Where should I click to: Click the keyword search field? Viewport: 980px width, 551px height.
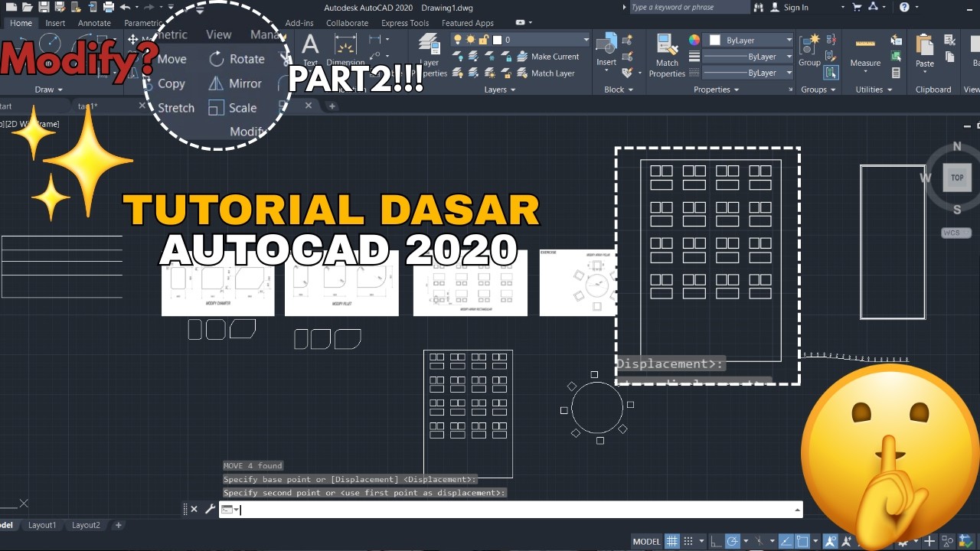click(689, 7)
